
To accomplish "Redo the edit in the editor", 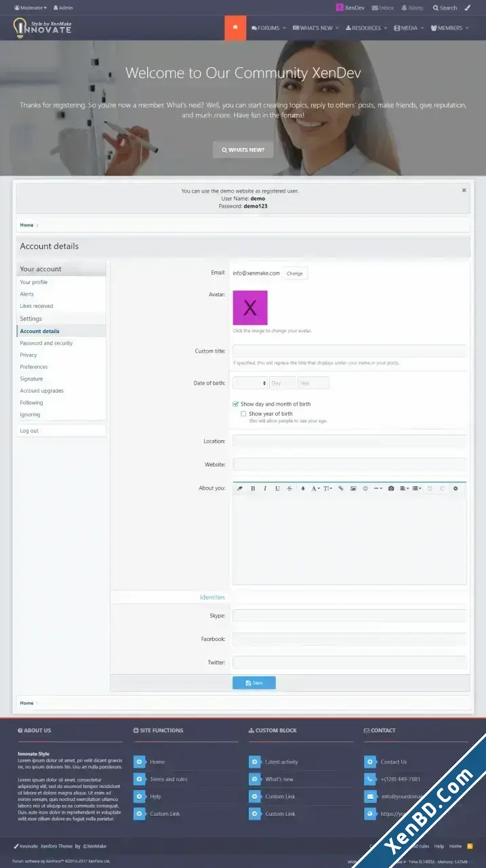I will coord(442,488).
